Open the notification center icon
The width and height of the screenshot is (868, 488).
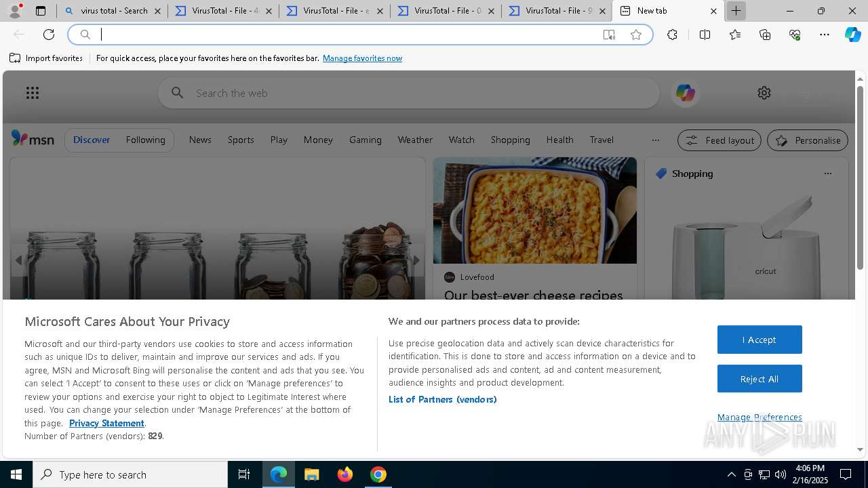click(846, 474)
